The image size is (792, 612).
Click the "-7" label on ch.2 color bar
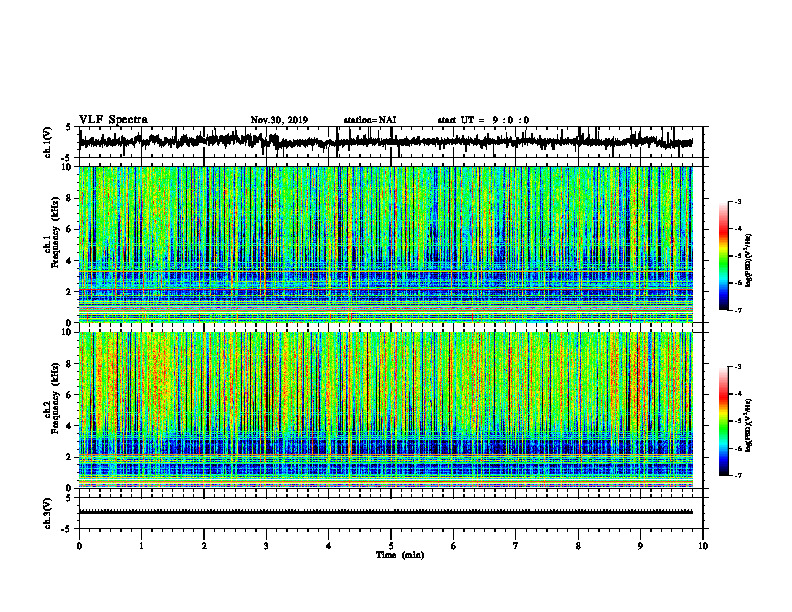(737, 475)
